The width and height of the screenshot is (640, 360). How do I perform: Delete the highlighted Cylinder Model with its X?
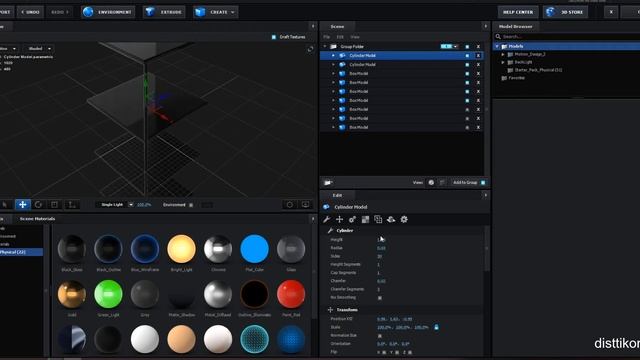click(x=478, y=56)
